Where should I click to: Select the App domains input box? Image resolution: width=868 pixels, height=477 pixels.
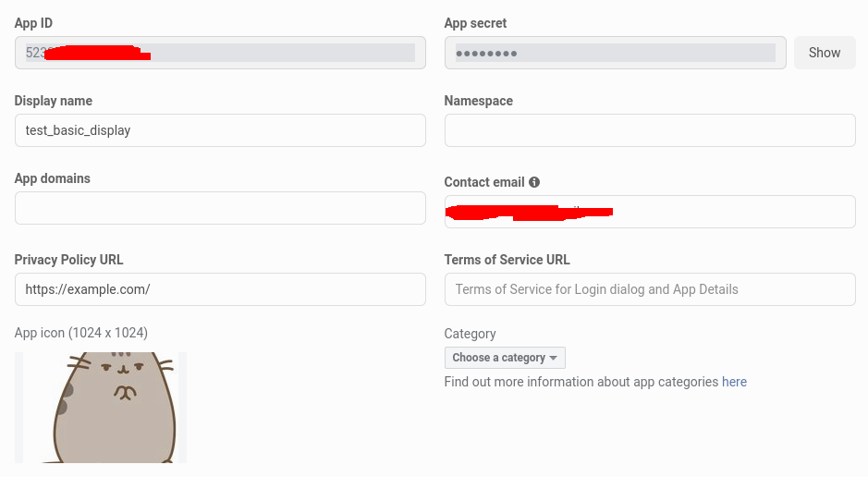click(220, 208)
